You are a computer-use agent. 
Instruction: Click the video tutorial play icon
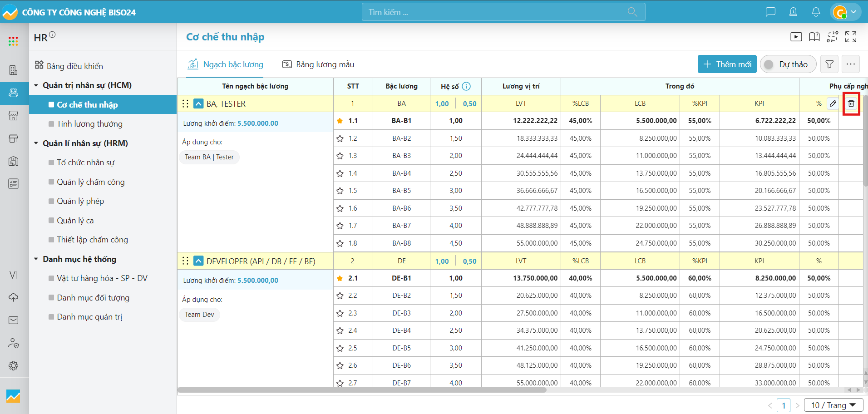click(796, 37)
